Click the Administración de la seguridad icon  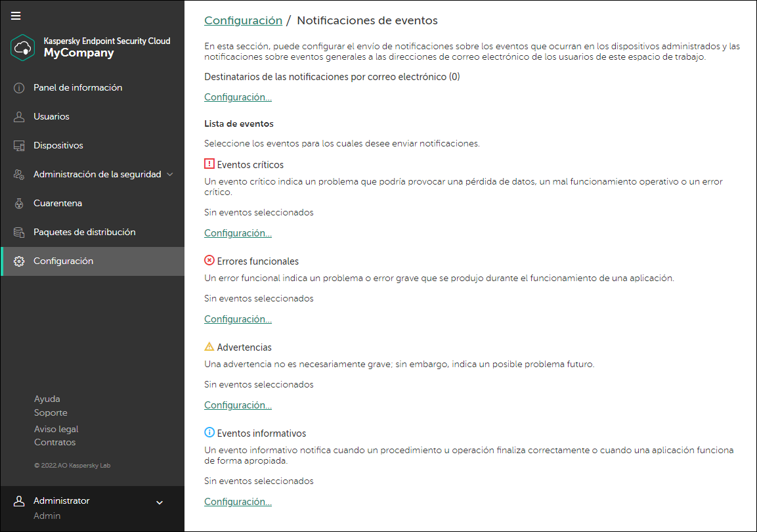click(19, 175)
